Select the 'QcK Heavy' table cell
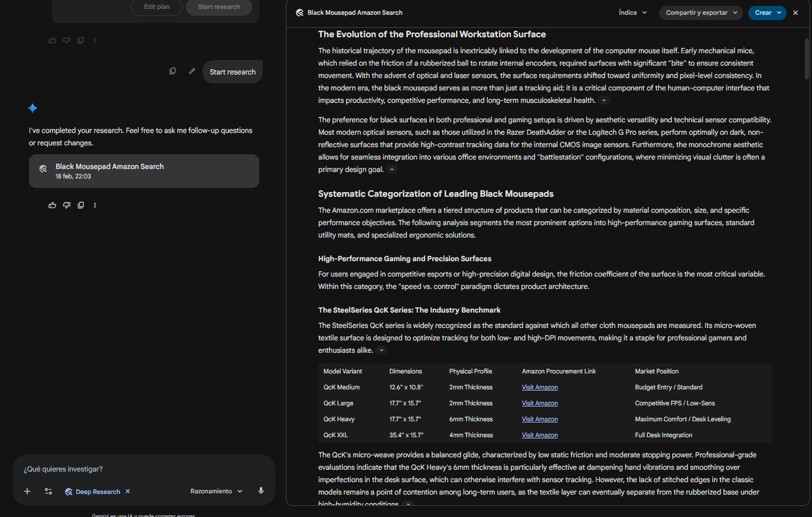This screenshot has width=812, height=517. [339, 420]
